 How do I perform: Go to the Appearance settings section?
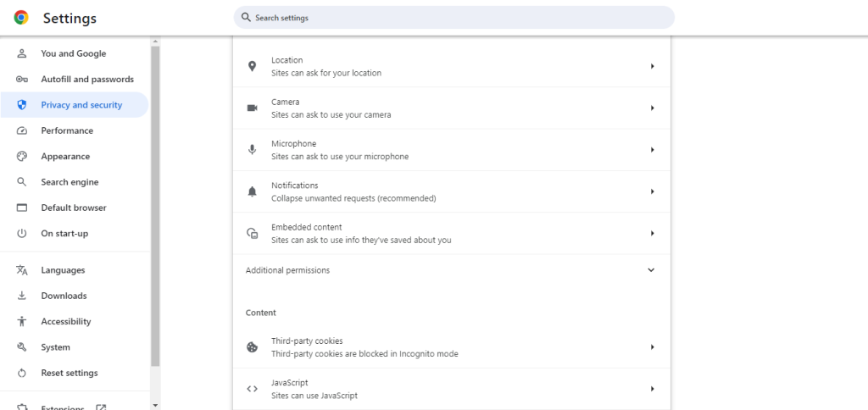tap(65, 157)
